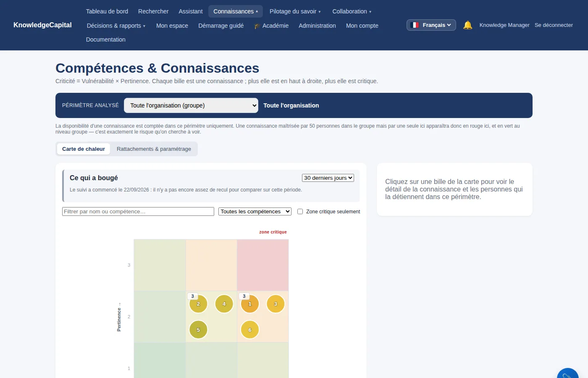Select bubble number 6 on the heat map
The height and width of the screenshot is (378, 588).
[250, 330]
